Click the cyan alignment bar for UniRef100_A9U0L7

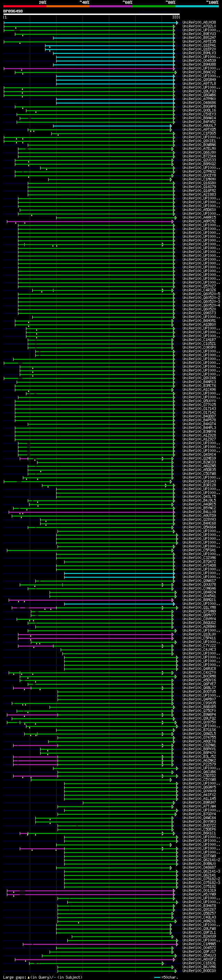[x=113, y=126]
